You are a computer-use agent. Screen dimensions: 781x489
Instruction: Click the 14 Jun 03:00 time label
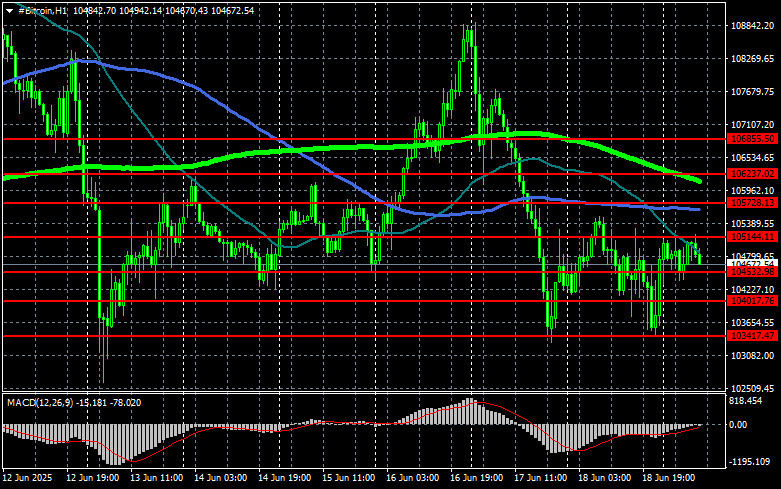[221, 478]
